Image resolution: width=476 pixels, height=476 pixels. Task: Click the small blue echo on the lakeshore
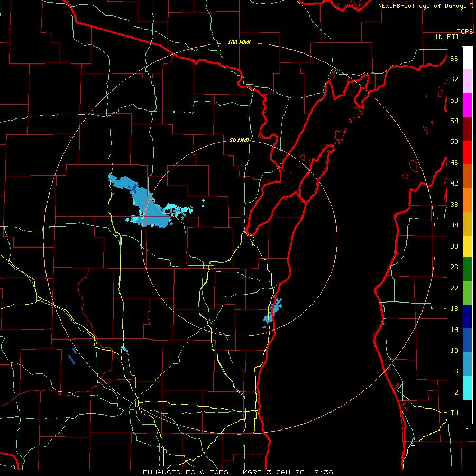click(273, 312)
